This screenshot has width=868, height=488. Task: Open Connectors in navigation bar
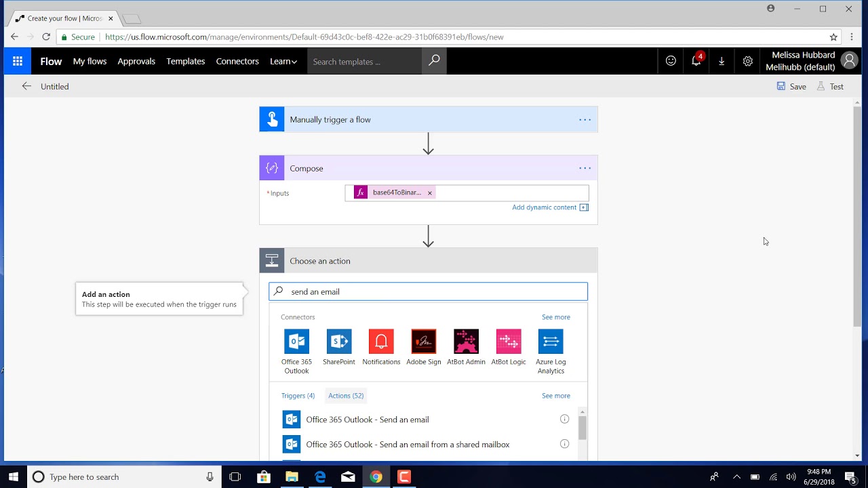(x=237, y=61)
